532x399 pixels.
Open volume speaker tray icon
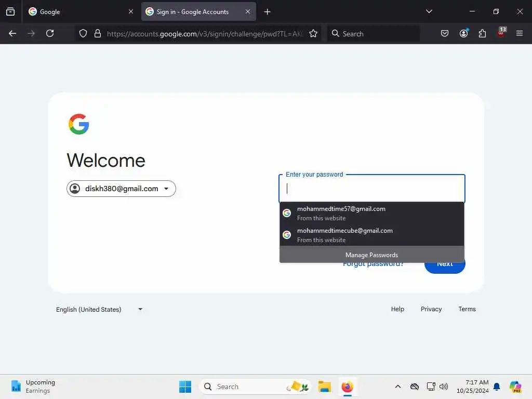click(x=444, y=387)
